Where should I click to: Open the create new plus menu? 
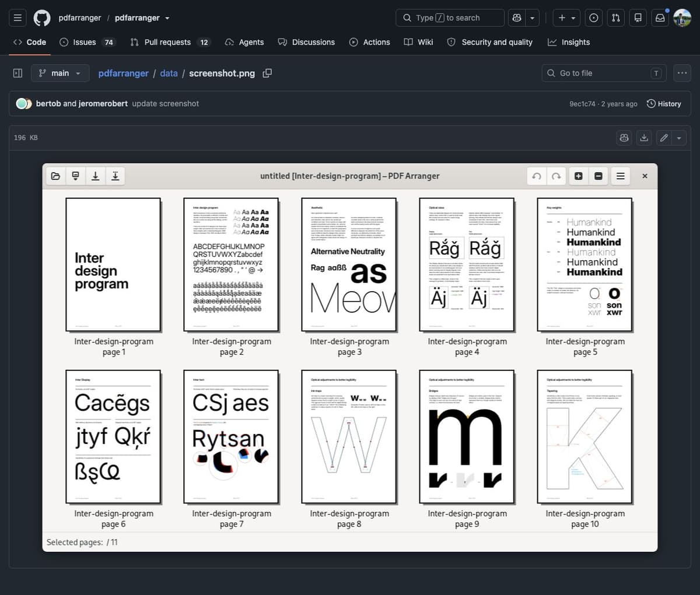(x=566, y=18)
